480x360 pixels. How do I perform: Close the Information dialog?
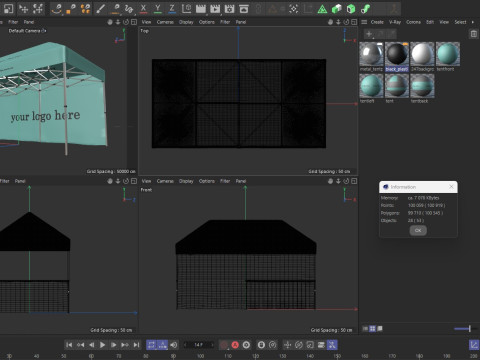(451, 187)
